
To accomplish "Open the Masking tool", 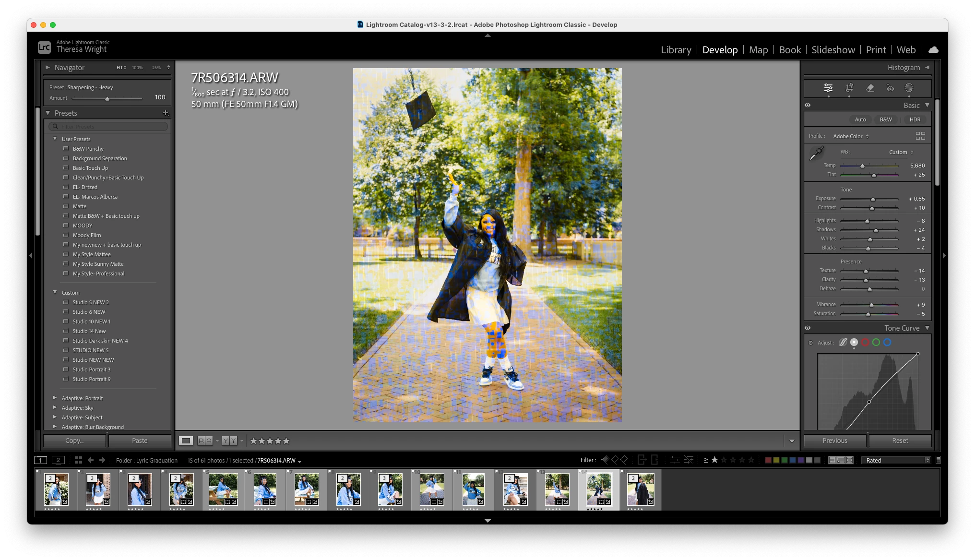I will tap(909, 88).
